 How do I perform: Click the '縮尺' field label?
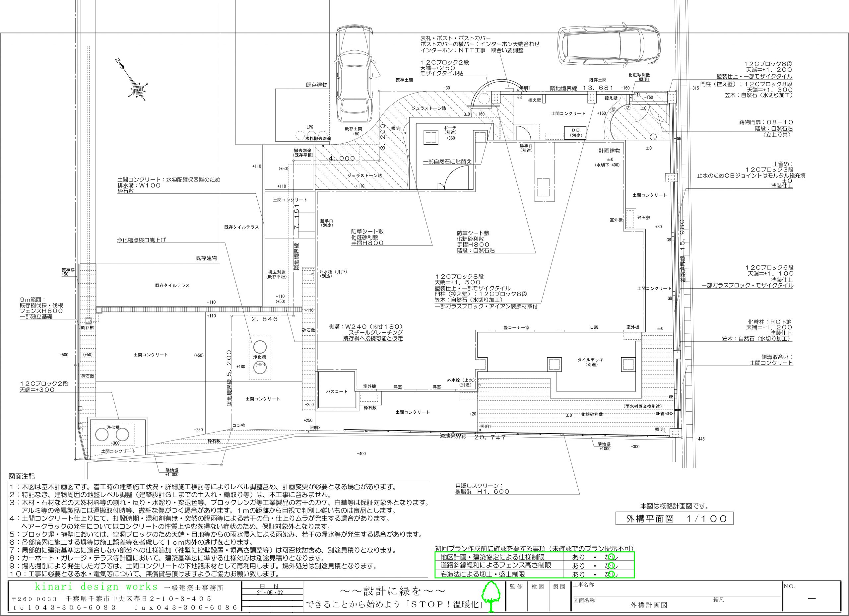718,600
